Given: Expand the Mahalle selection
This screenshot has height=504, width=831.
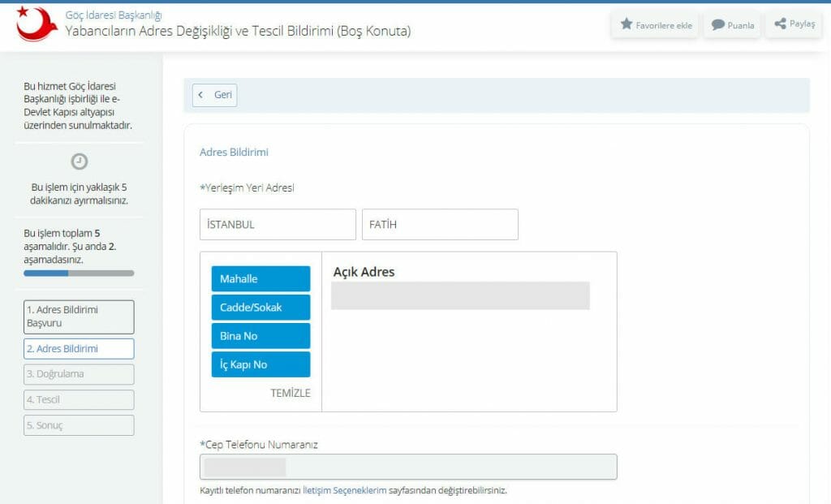Looking at the screenshot, I should pyautogui.click(x=260, y=279).
